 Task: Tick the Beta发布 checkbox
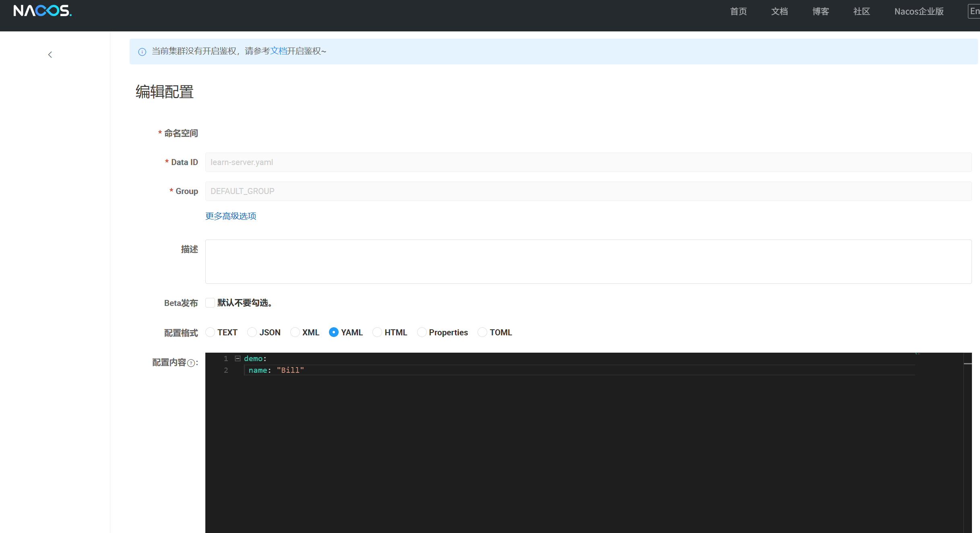pyautogui.click(x=210, y=303)
